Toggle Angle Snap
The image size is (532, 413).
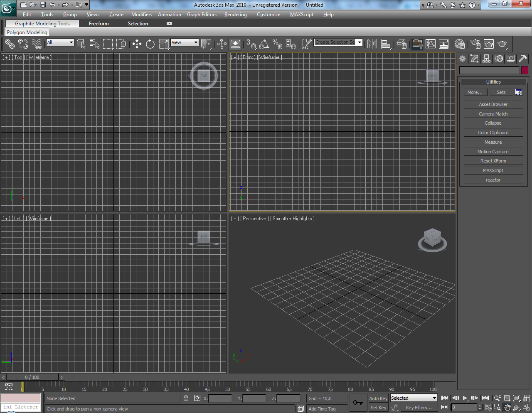coord(264,44)
